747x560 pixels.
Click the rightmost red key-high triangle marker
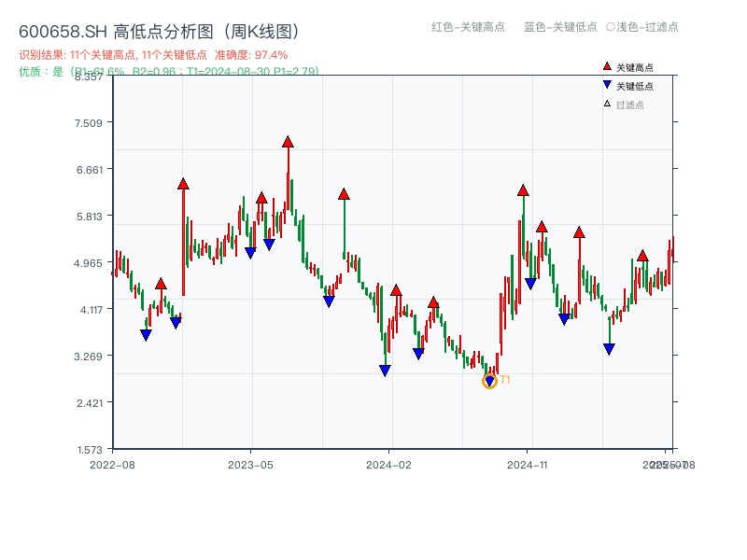click(x=643, y=254)
